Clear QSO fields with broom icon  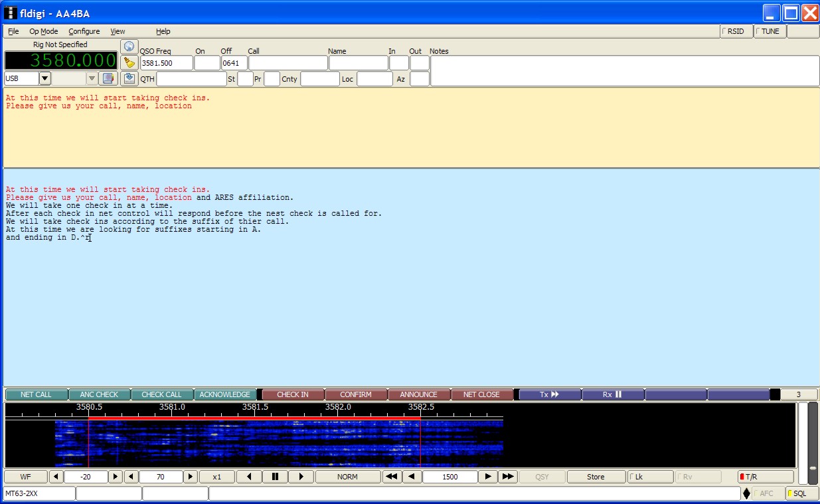pos(129,62)
